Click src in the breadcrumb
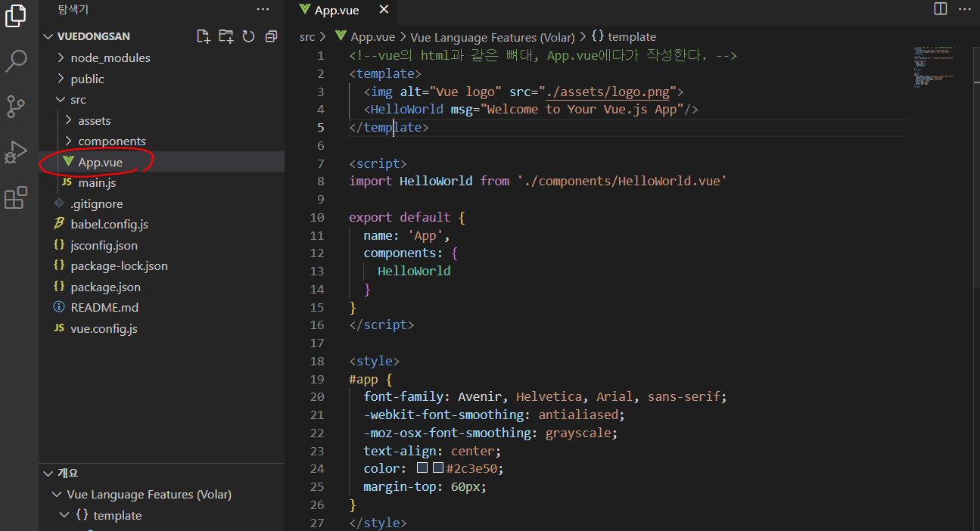Screen dimensions: 980x531 [306, 36]
